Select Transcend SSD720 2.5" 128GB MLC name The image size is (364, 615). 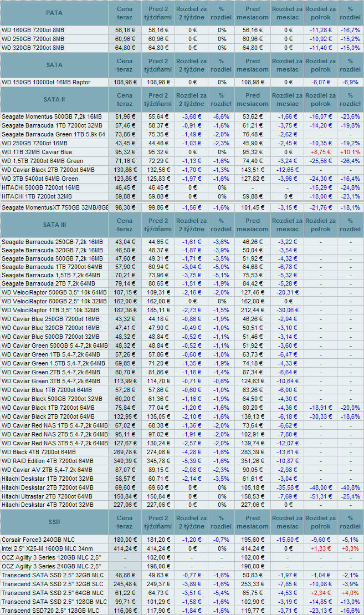tap(50, 611)
